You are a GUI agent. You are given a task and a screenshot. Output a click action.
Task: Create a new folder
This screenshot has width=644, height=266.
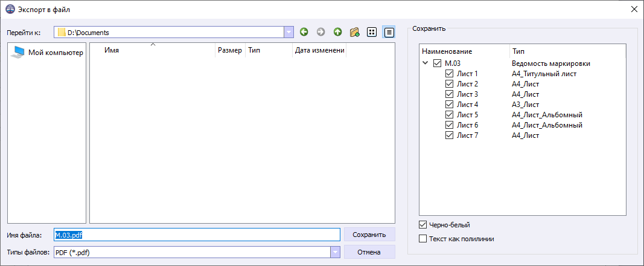click(x=354, y=32)
